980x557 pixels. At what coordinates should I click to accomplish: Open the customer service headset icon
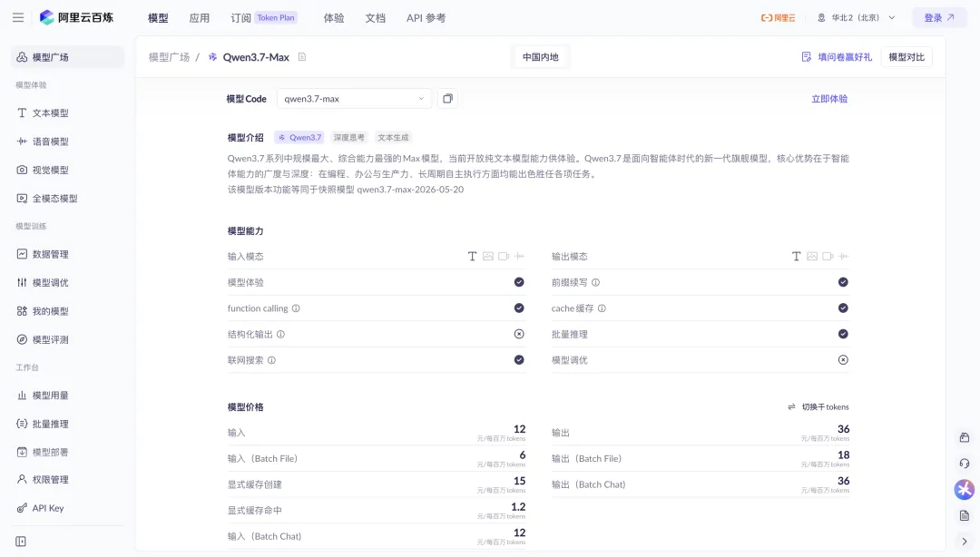(965, 464)
